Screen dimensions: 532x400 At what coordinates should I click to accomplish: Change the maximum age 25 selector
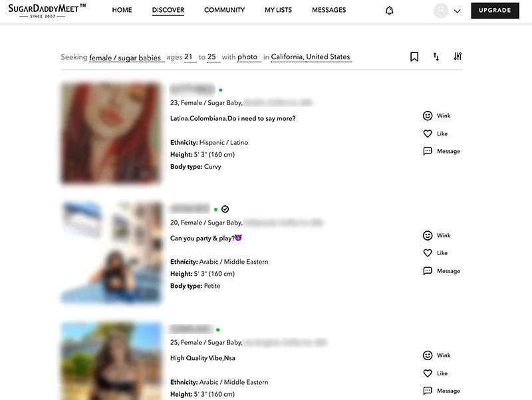[x=212, y=57]
